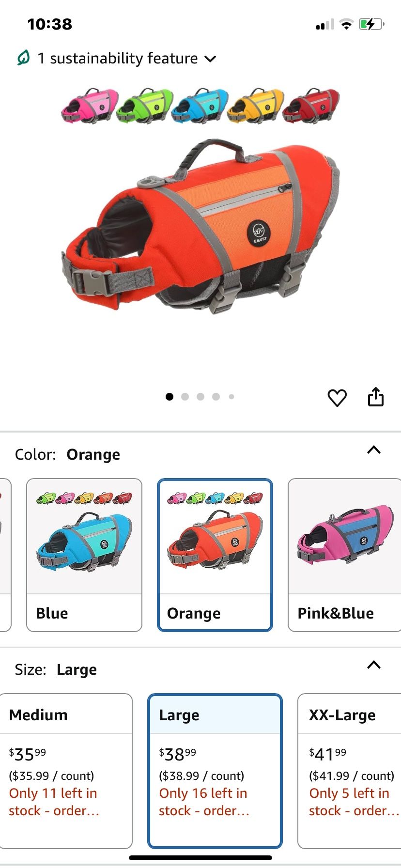The width and height of the screenshot is (401, 868).
Task: Tap the Wi-Fi status icon
Action: pyautogui.click(x=346, y=24)
